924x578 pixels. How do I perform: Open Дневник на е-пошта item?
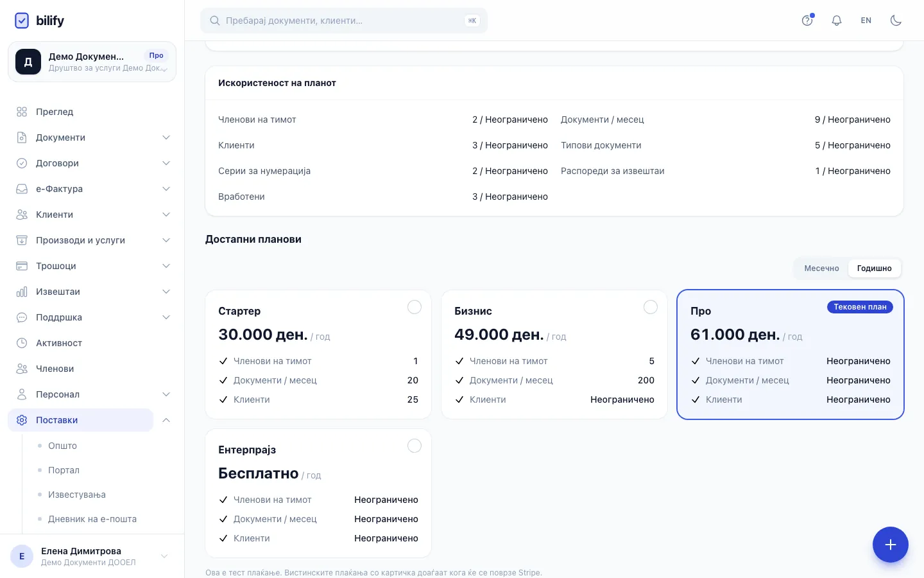coord(92,519)
